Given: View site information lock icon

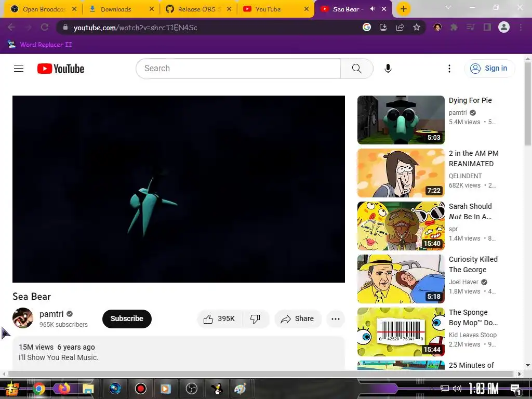Looking at the screenshot, I should pyautogui.click(x=65, y=27).
